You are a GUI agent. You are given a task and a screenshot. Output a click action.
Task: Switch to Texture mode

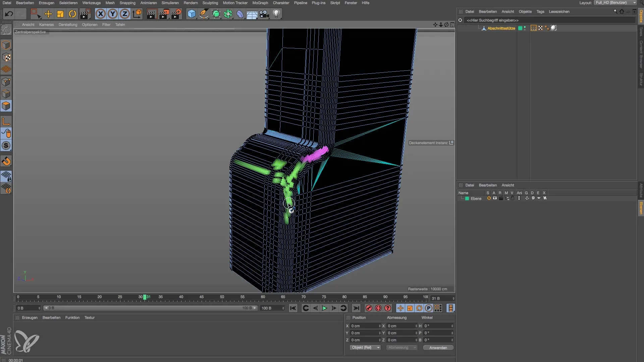tap(6, 57)
